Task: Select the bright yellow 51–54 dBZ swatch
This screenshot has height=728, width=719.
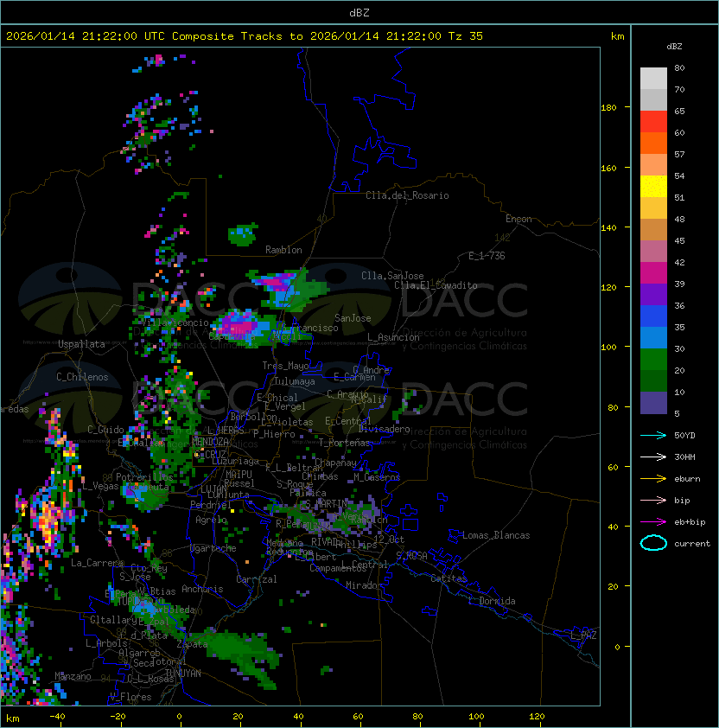Action: point(653,187)
